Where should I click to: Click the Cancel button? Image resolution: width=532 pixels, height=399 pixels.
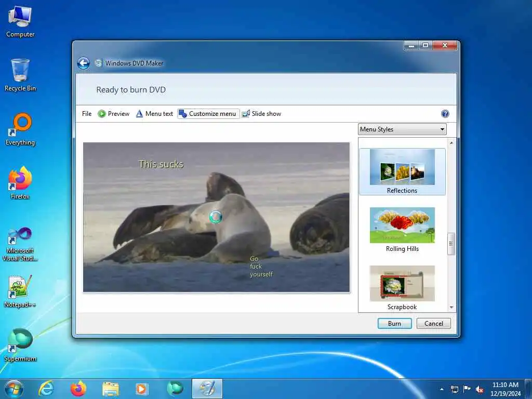434,323
